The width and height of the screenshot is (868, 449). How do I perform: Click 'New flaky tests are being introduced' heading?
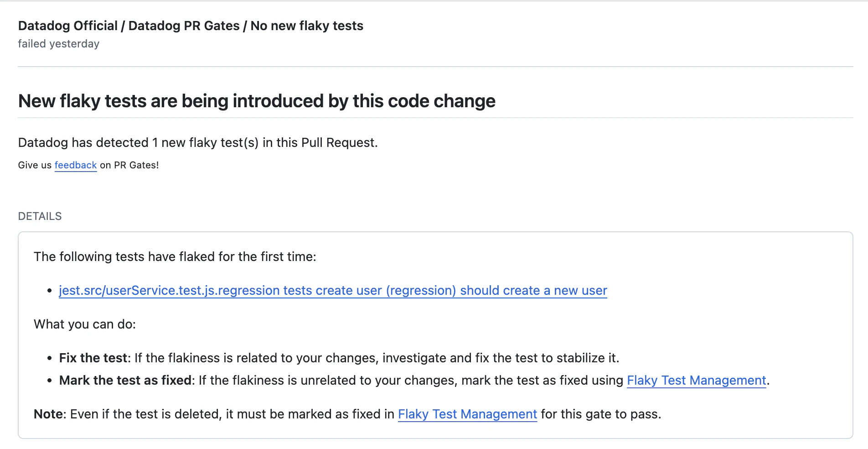[x=257, y=101]
